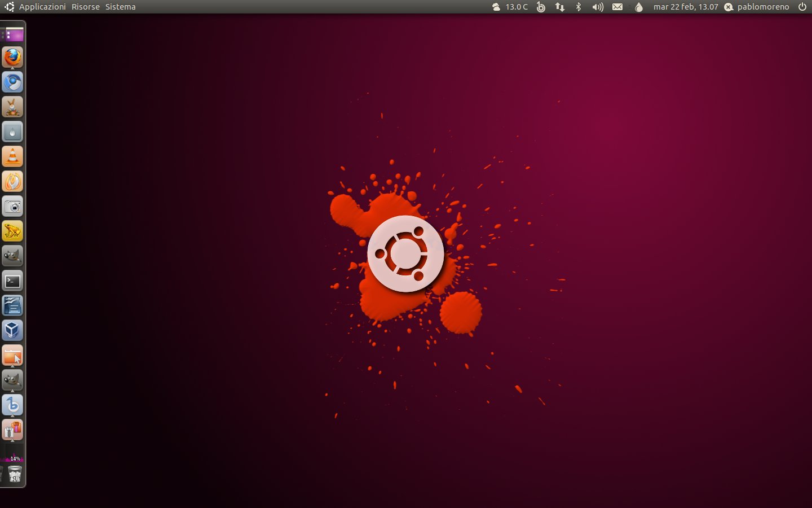This screenshot has width=812, height=508.
Task: Click the water-drop tray icon in top panel
Action: 639,7
